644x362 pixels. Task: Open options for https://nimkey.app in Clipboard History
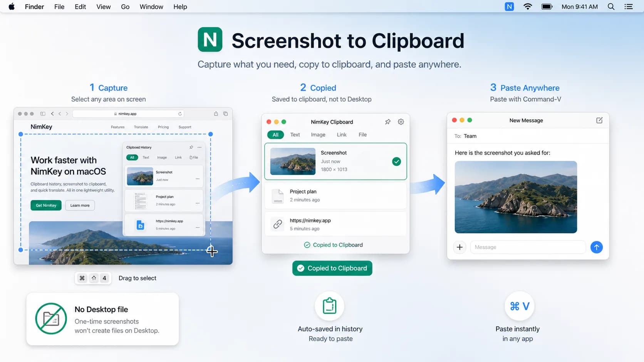198,227
